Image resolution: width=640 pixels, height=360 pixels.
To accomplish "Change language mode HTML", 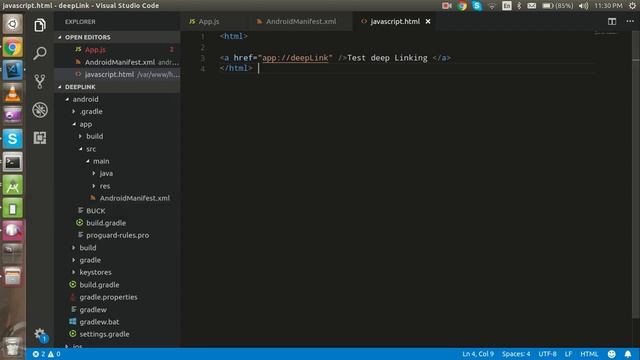I will click(x=589, y=354).
